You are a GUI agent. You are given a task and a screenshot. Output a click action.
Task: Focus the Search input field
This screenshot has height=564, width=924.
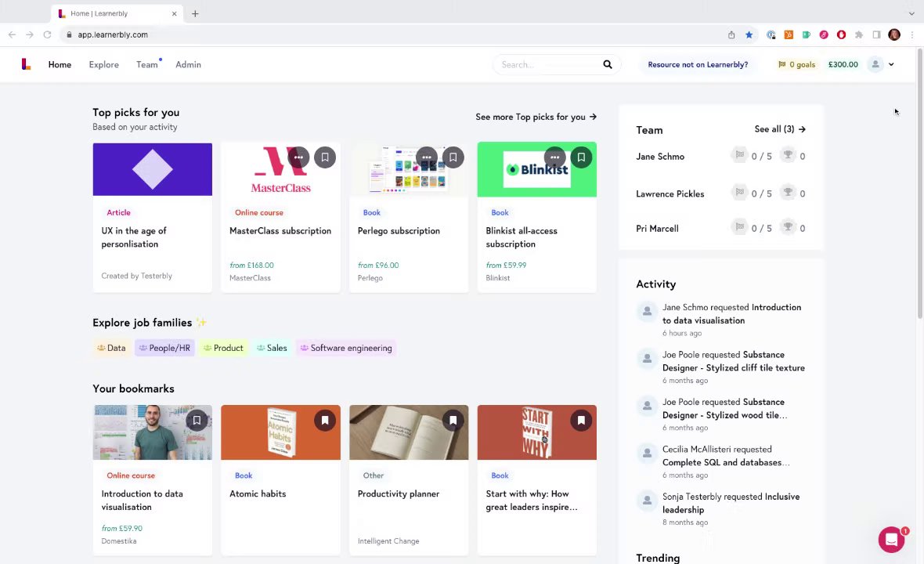(x=548, y=64)
